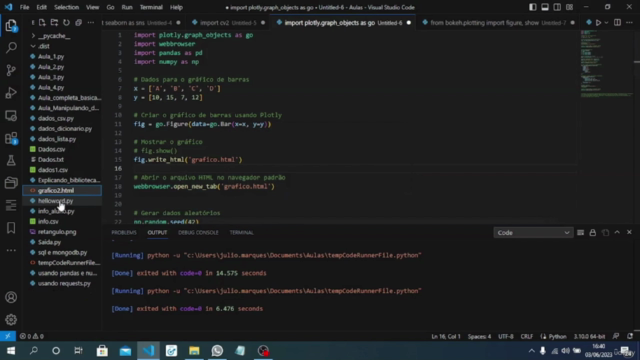Screen dimensions: 640x360
Task: Open the remote window indicator in status bar
Action: pos(8,336)
